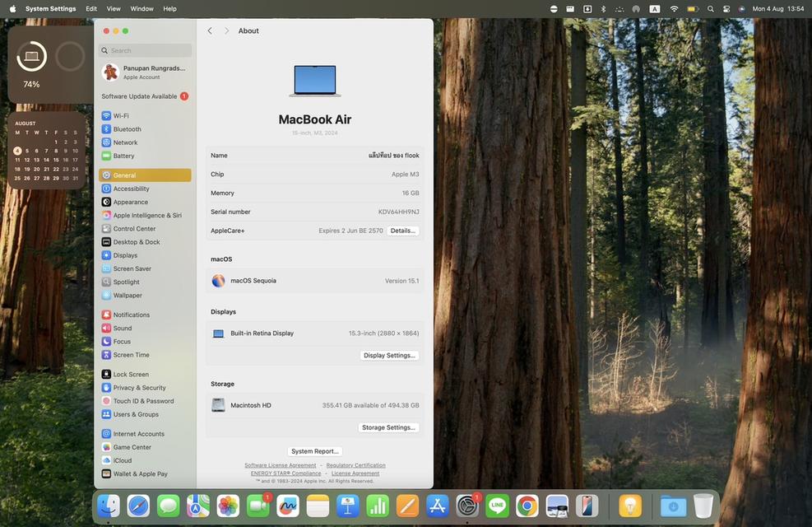Click the serial number KDV64HH9NJ
Viewport: 812px width, 527px height.
pos(399,212)
